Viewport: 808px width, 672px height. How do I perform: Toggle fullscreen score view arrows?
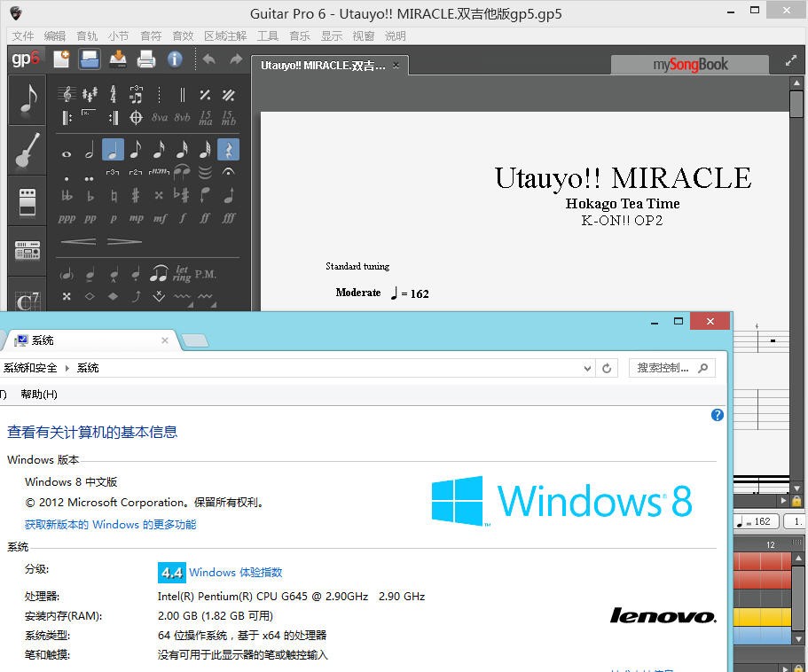tap(791, 61)
